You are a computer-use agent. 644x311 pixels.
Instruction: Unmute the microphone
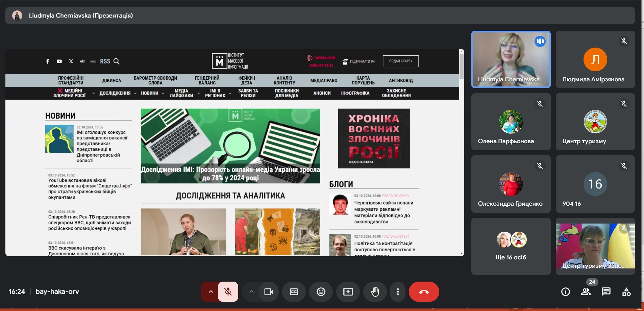tap(228, 292)
